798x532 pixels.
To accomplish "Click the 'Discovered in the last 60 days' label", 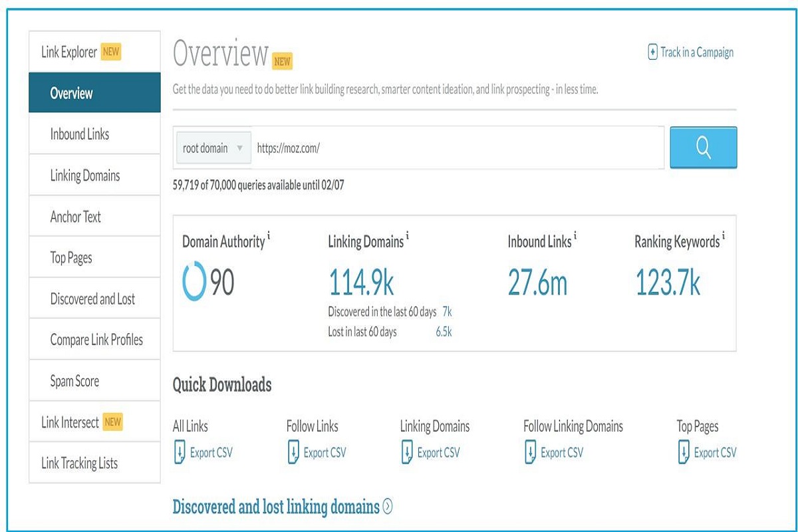I will (x=382, y=311).
